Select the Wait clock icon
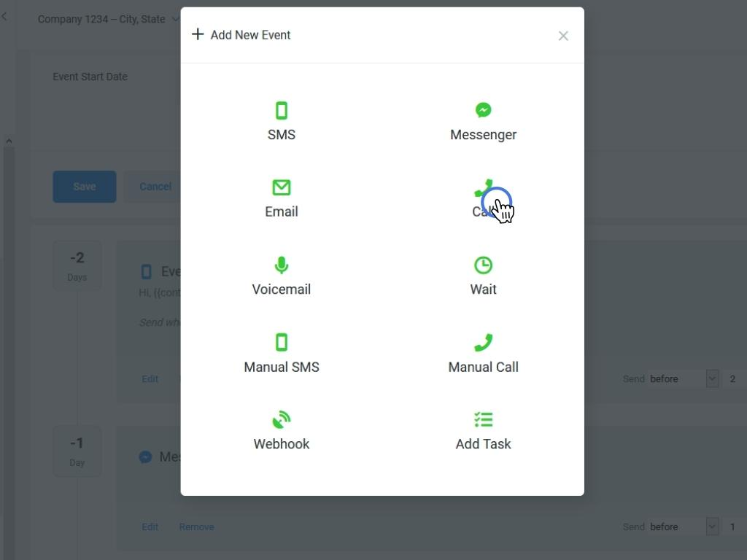This screenshot has height=560, width=747. coord(483,265)
